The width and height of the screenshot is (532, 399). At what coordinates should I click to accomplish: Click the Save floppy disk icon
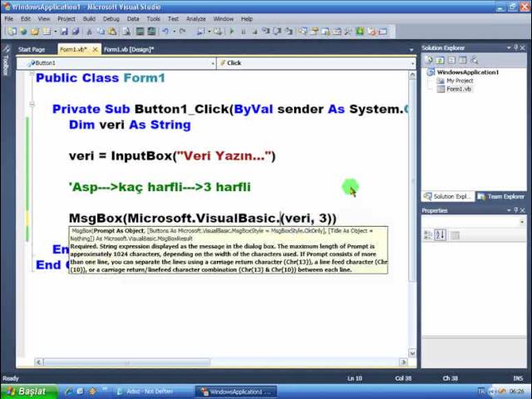(x=64, y=32)
